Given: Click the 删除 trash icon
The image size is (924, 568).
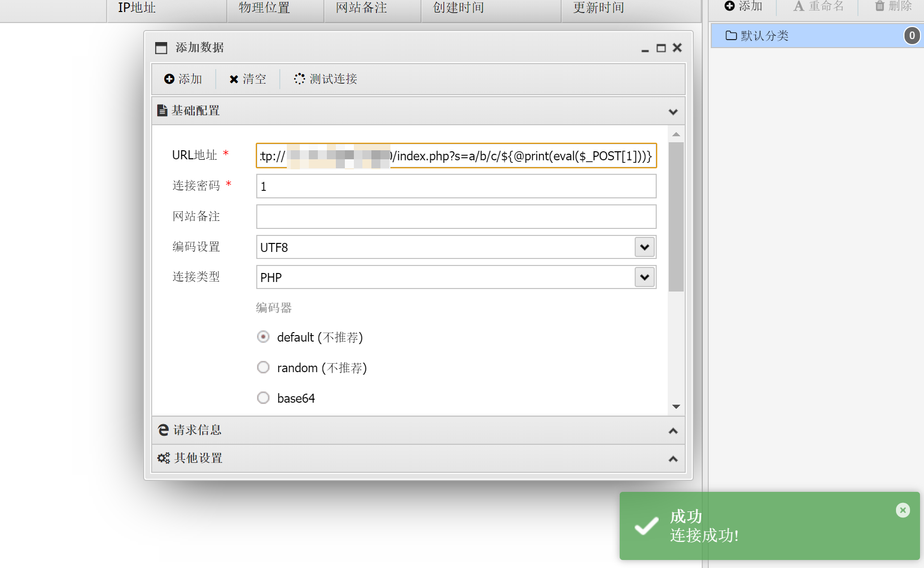Looking at the screenshot, I should pyautogui.click(x=879, y=6).
